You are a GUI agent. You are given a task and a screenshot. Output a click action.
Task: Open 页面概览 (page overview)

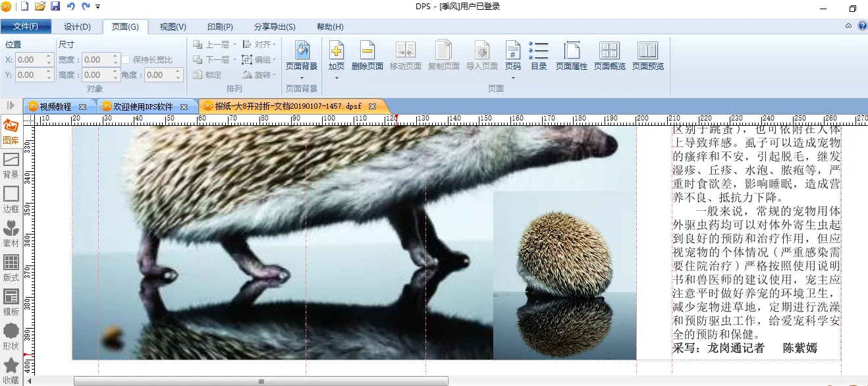pyautogui.click(x=609, y=50)
